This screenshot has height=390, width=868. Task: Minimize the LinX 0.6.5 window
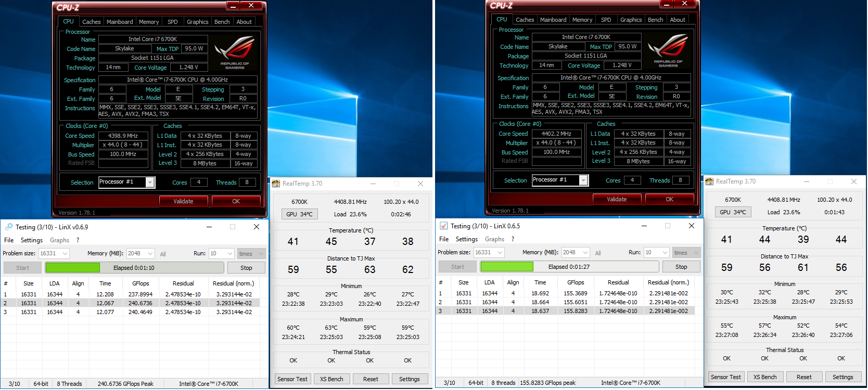(x=644, y=226)
